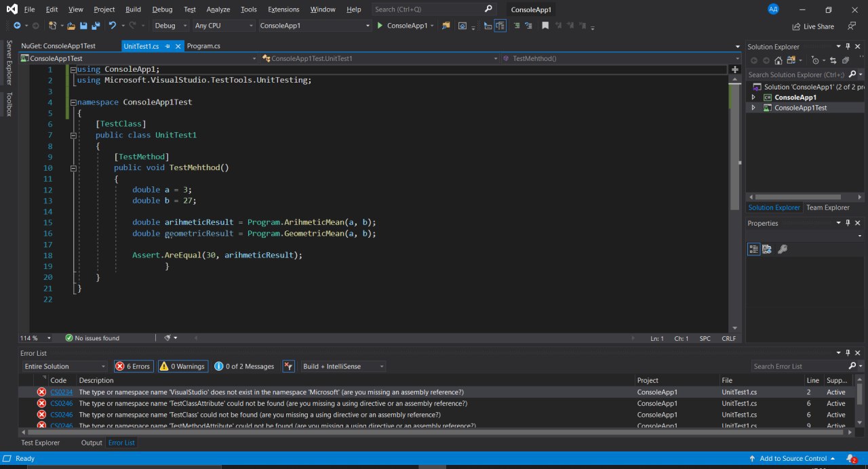Open the Any CPU platform dropdown
868x469 pixels.
(x=224, y=26)
